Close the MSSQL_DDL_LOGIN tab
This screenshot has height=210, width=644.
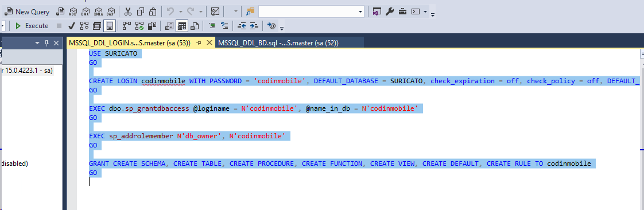pyautogui.click(x=209, y=42)
